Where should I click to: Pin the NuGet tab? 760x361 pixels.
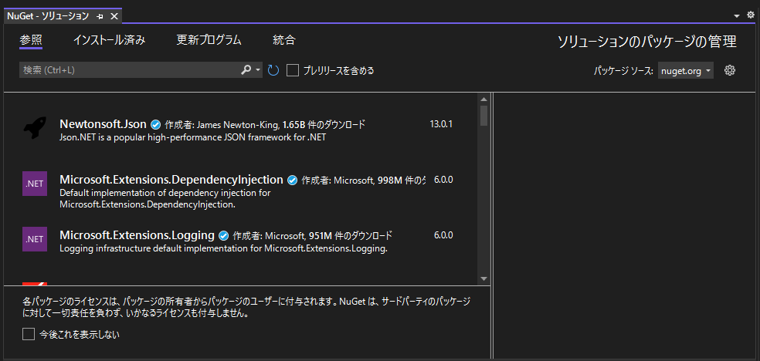(x=100, y=16)
